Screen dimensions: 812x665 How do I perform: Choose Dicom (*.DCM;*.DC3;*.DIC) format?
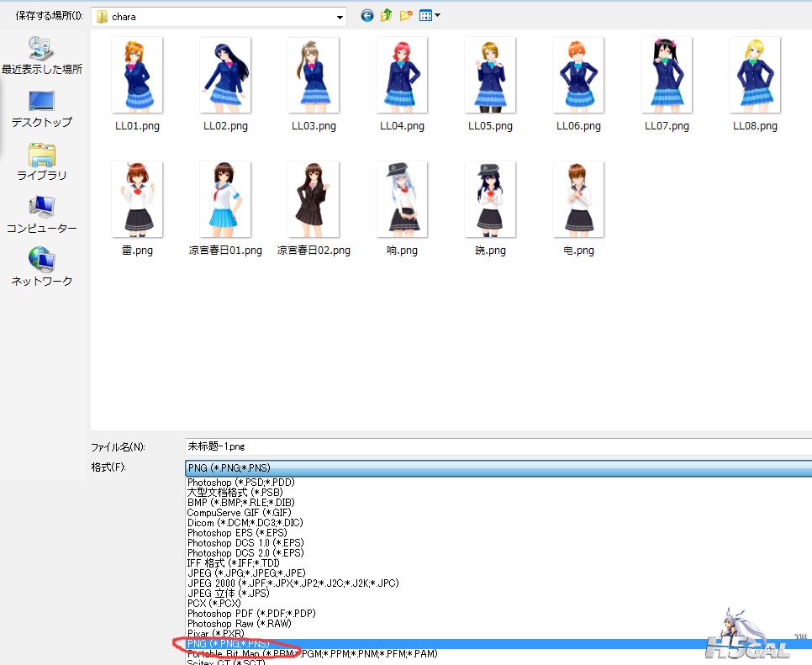coord(245,523)
